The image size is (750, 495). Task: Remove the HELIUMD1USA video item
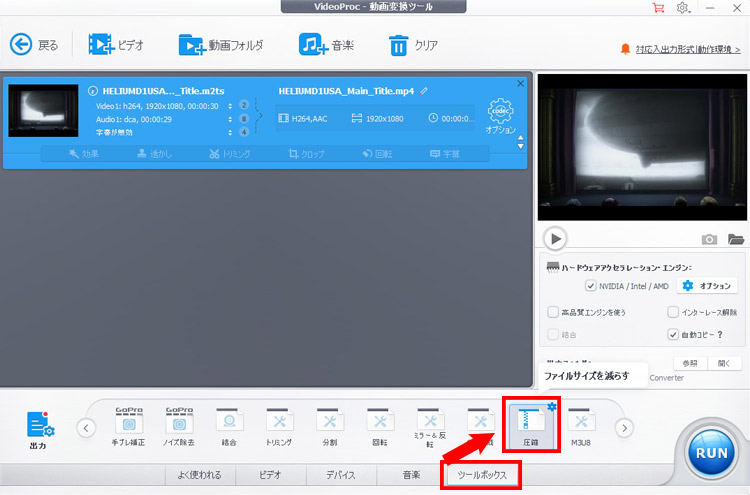(x=520, y=84)
